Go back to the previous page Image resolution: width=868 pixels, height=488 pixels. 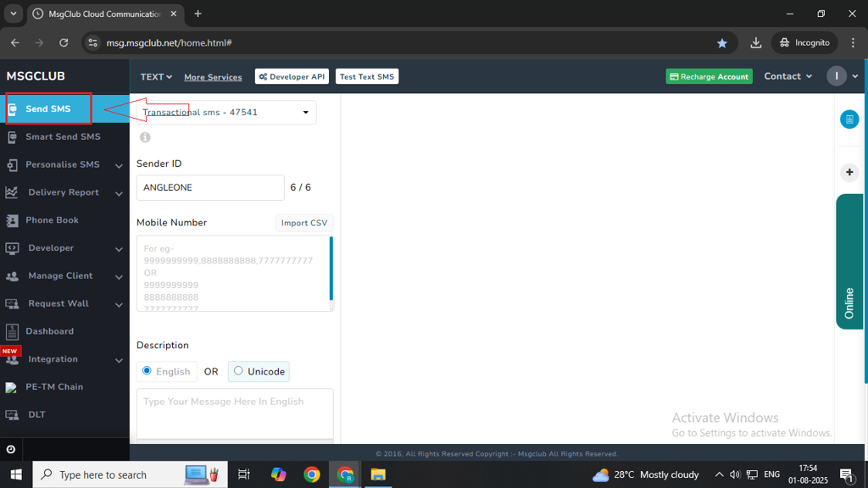point(15,42)
